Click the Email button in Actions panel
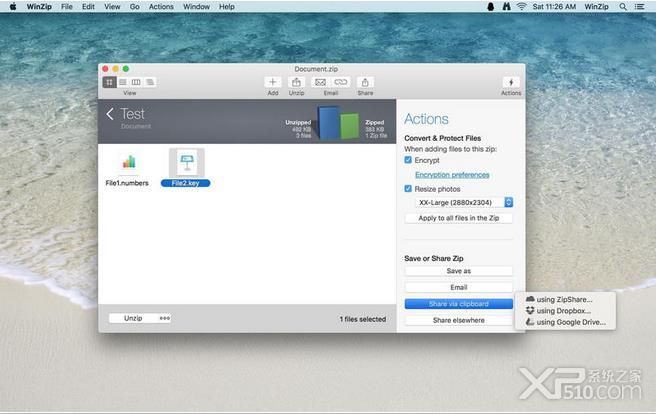The image size is (656, 414). point(459,287)
